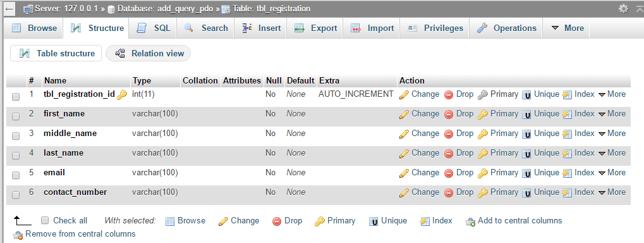Click Remove from central columns icon
Screen dimensions: 644x243
pos(18,235)
